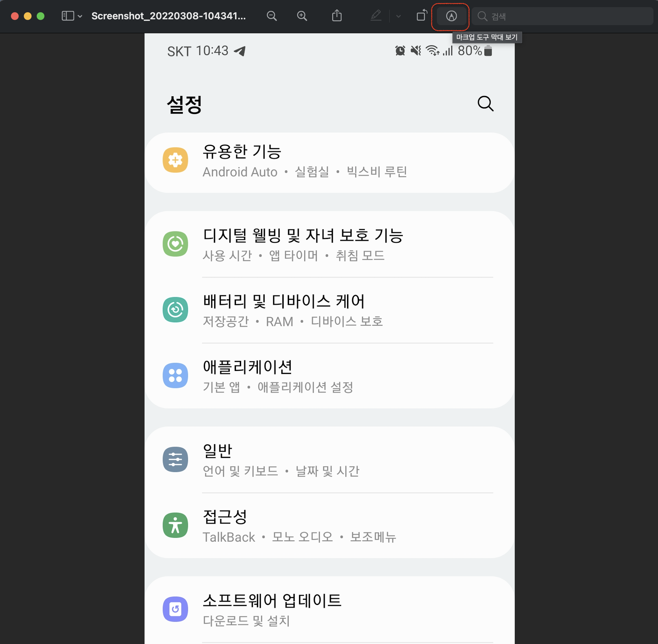Click the zoom in magnifier icon
The width and height of the screenshot is (658, 644).
[302, 16]
